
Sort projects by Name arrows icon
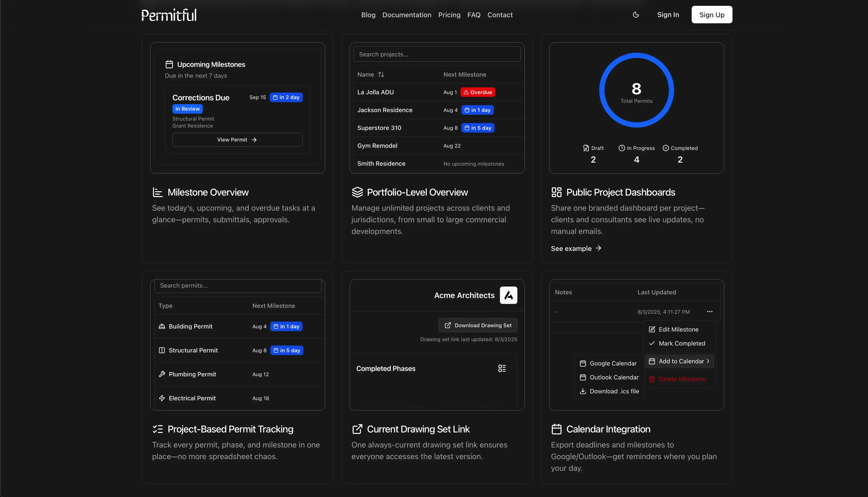click(x=381, y=75)
